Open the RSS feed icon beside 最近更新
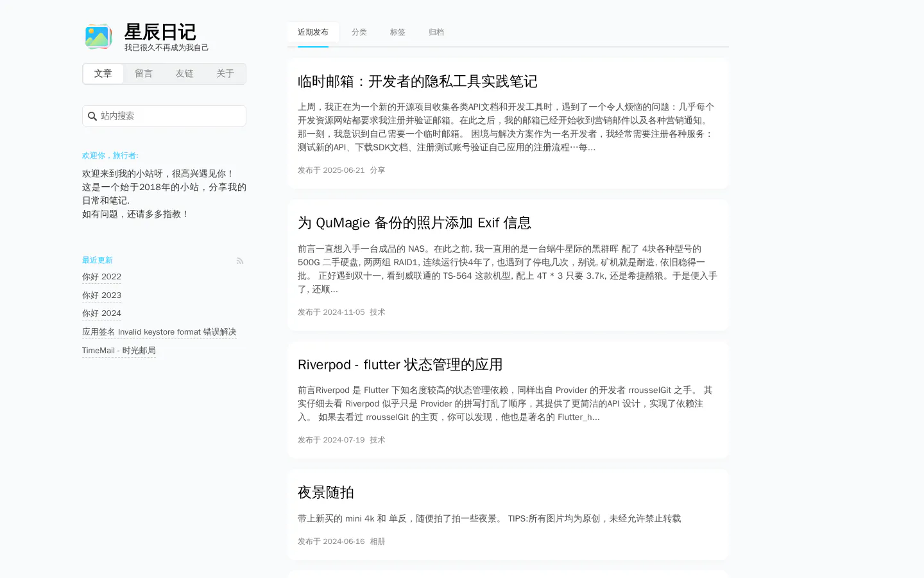 (240, 261)
